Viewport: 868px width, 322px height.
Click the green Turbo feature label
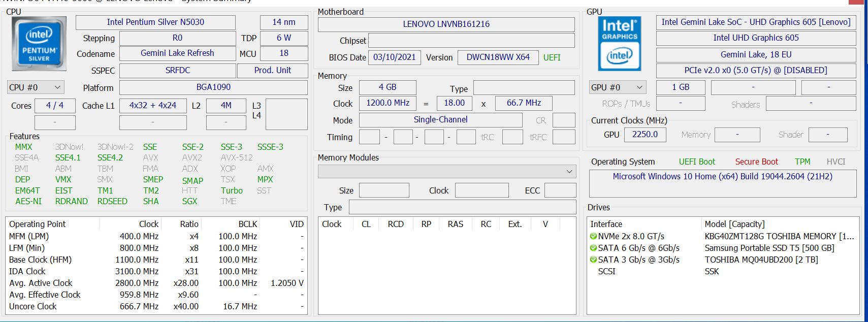(232, 190)
